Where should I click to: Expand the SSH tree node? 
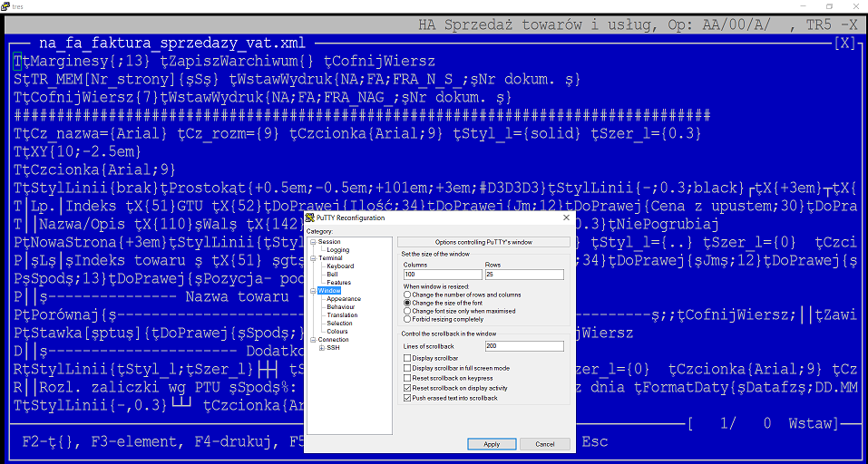(322, 348)
